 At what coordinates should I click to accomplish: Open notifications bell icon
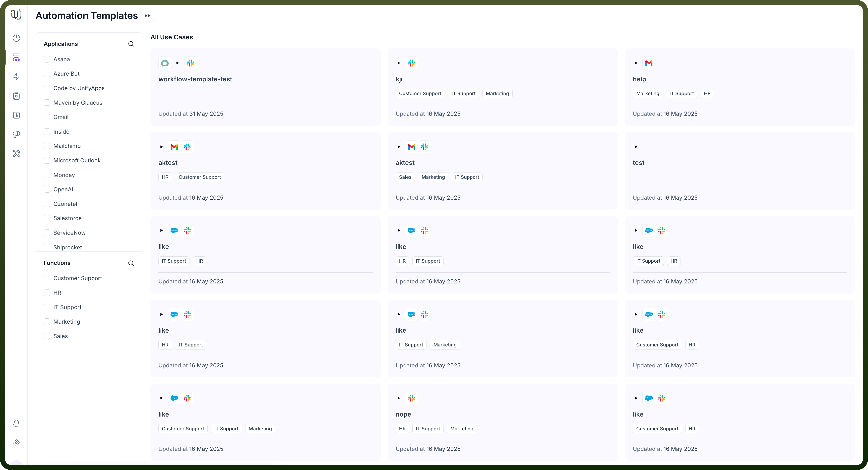click(x=16, y=423)
